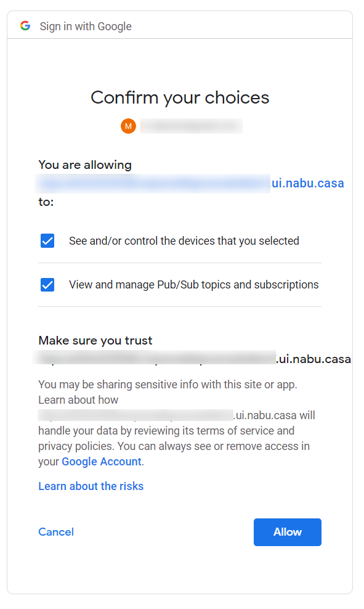Select the blurred account email chip
This screenshot has height=609, width=364.
[x=191, y=126]
